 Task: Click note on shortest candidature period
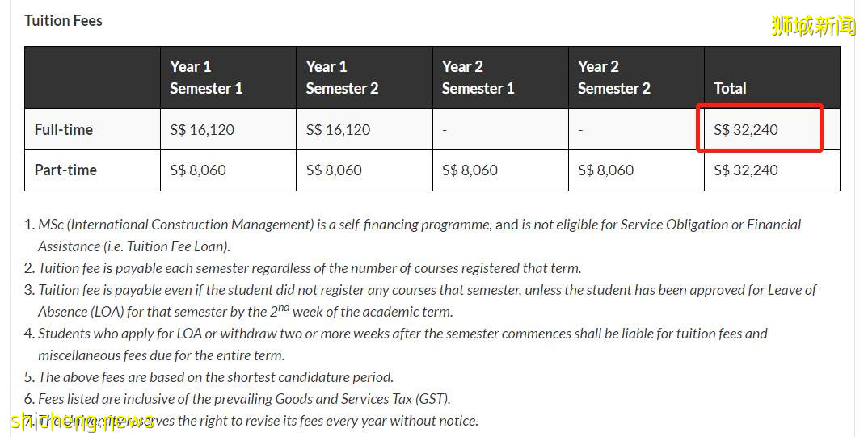click(215, 376)
